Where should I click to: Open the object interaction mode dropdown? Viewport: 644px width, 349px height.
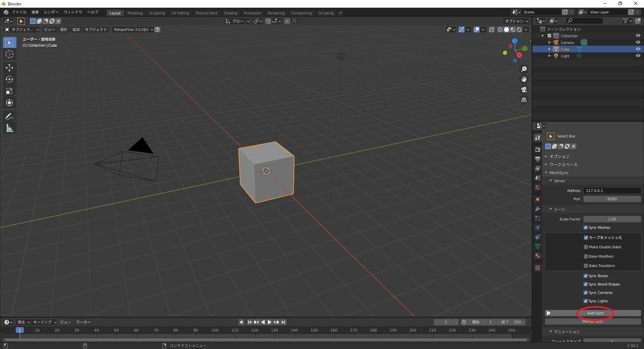point(21,30)
